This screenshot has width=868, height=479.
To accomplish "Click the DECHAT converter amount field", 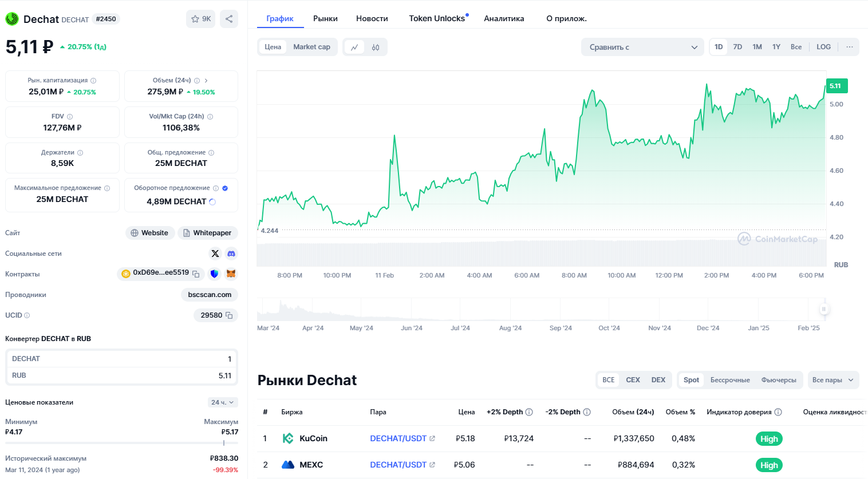I will coord(121,359).
